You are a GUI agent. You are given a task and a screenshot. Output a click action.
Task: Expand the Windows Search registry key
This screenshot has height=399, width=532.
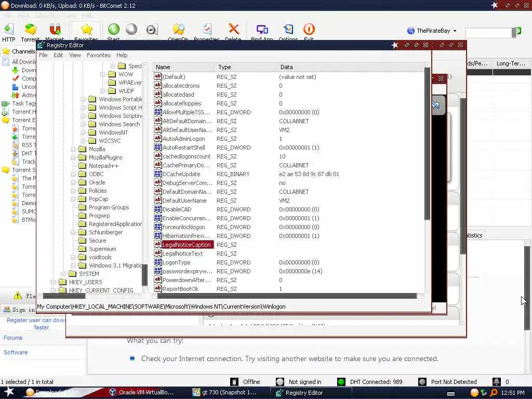pyautogui.click(x=83, y=124)
